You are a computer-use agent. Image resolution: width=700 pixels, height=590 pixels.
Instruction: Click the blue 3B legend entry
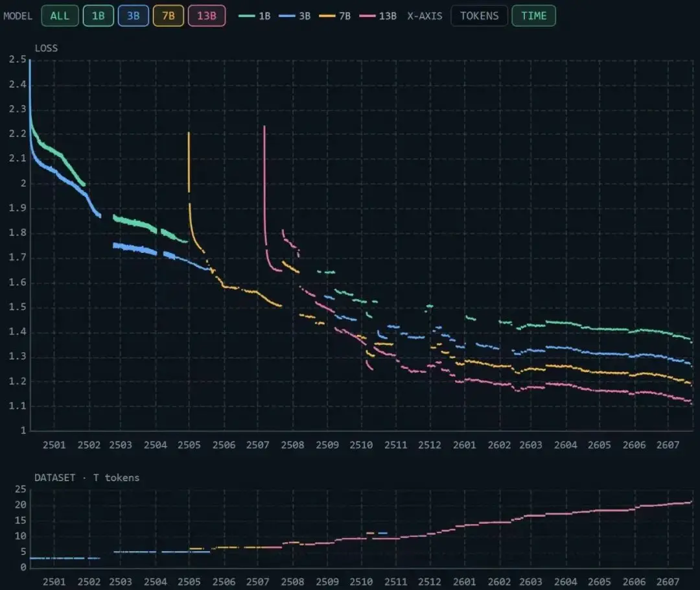click(x=295, y=16)
